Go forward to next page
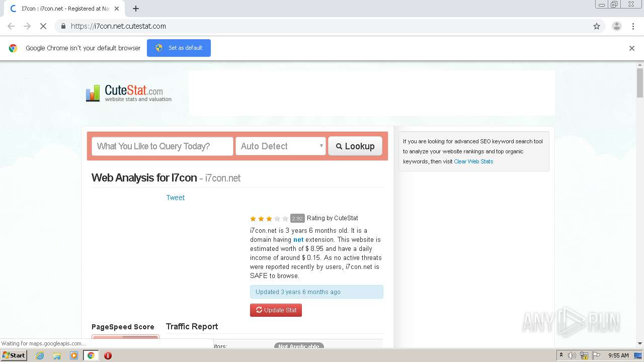The height and width of the screenshot is (362, 644). pyautogui.click(x=27, y=26)
